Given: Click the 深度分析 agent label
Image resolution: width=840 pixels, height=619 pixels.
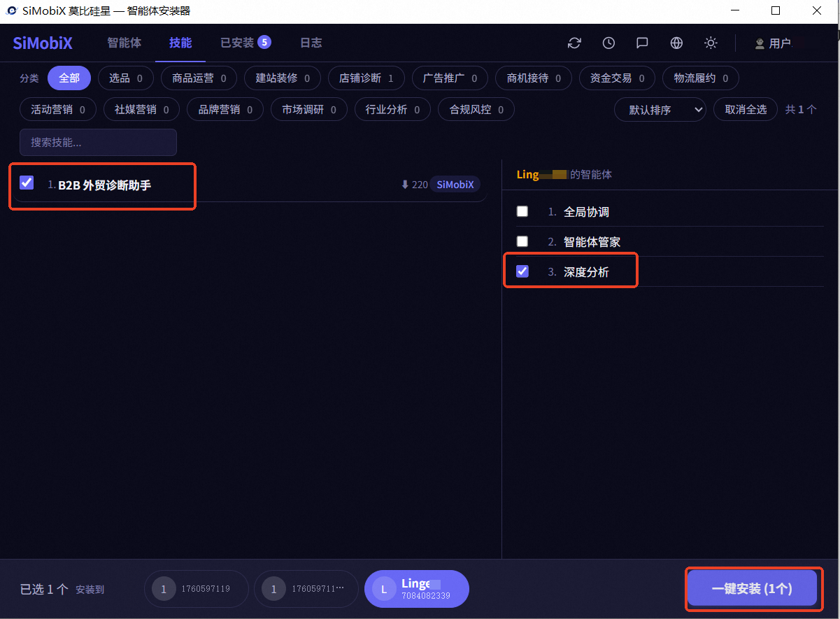Looking at the screenshot, I should [586, 272].
